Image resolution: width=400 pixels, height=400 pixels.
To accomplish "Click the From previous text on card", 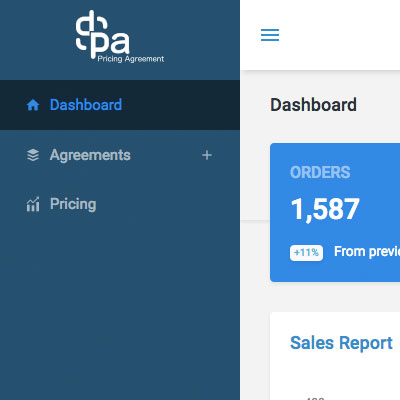I will 367,252.
